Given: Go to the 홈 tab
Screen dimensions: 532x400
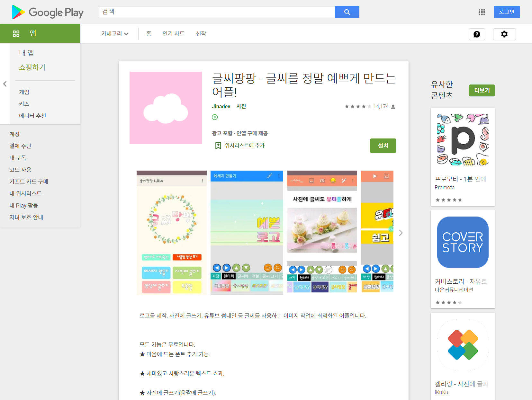Looking at the screenshot, I should (149, 34).
